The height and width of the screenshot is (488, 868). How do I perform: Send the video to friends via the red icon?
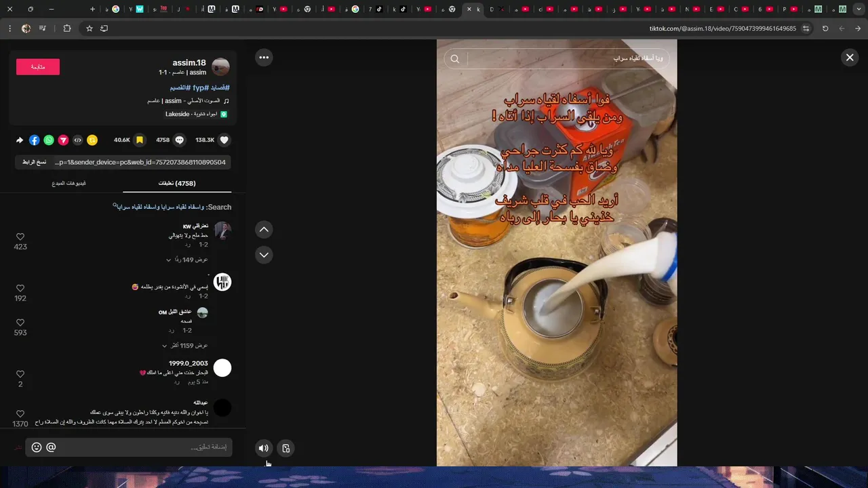[x=63, y=140]
